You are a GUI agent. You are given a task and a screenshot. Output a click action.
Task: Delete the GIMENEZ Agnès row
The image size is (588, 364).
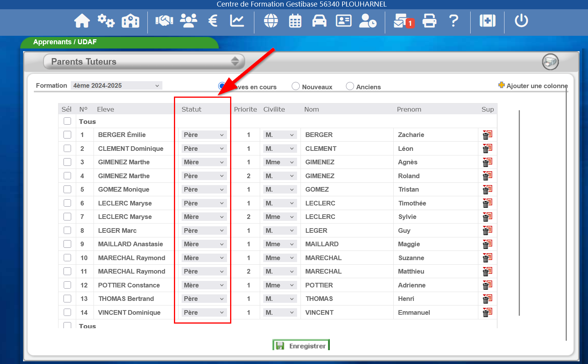tap(488, 162)
